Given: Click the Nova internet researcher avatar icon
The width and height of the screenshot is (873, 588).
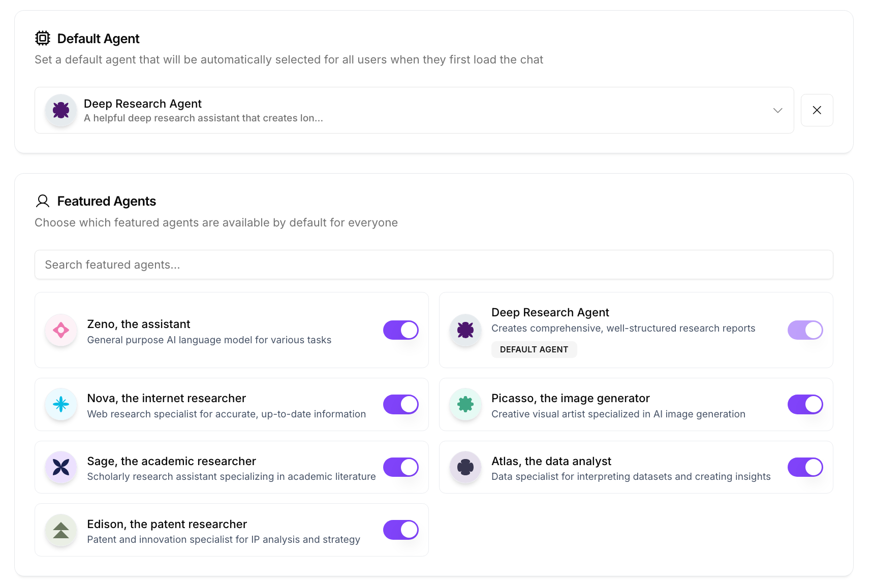Looking at the screenshot, I should point(61,404).
